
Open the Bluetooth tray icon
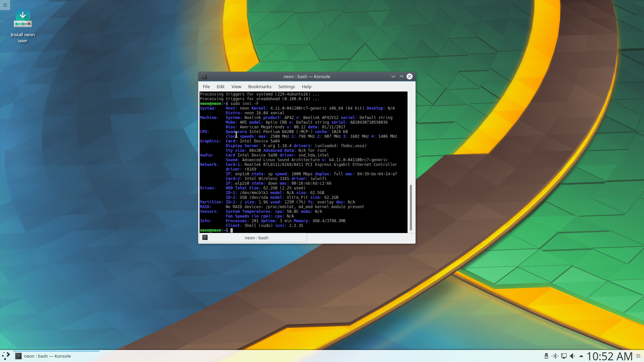tap(555, 356)
